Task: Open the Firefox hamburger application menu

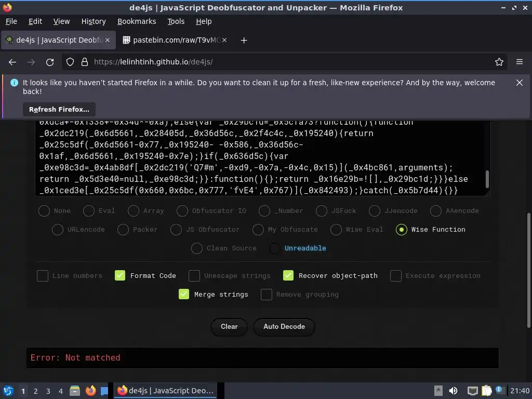Action: pos(520,62)
